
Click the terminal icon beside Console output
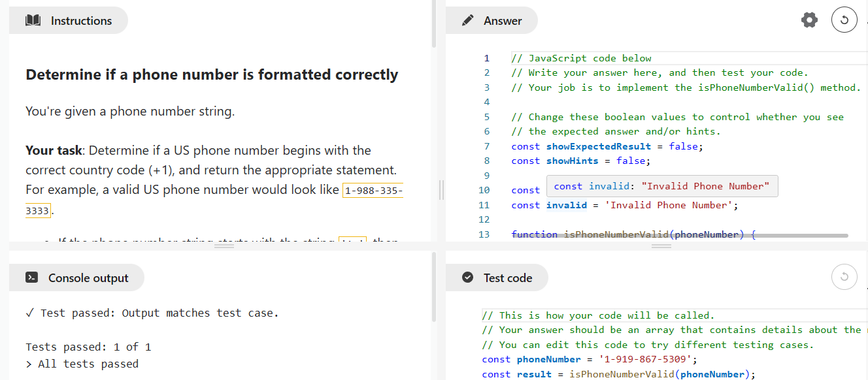31,278
